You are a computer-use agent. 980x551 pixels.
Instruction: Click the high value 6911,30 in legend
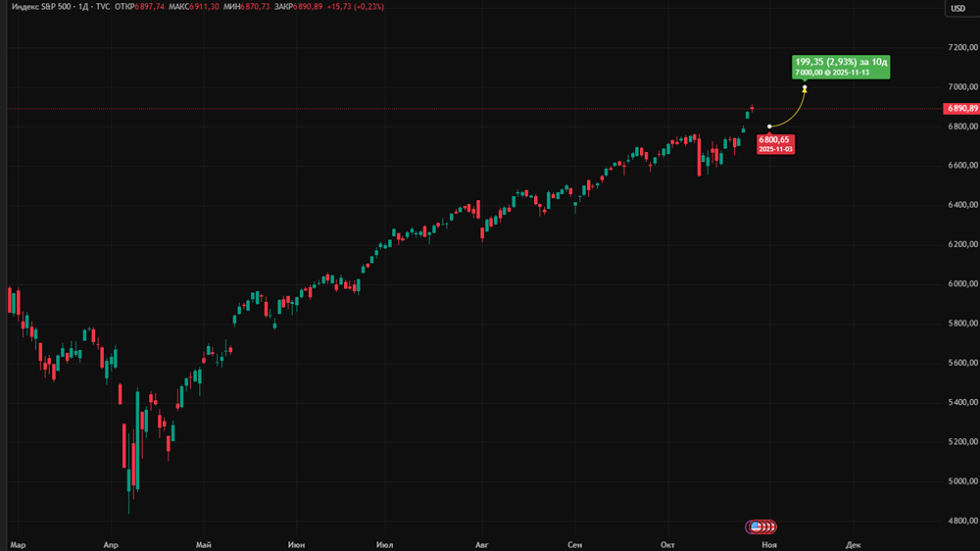205,7
